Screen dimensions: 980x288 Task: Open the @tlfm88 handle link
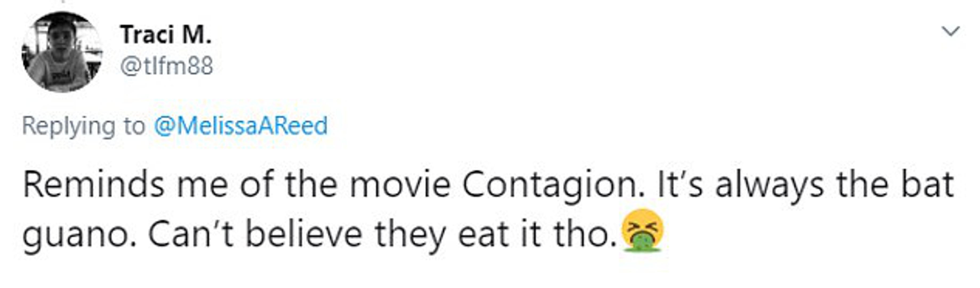coord(167,66)
